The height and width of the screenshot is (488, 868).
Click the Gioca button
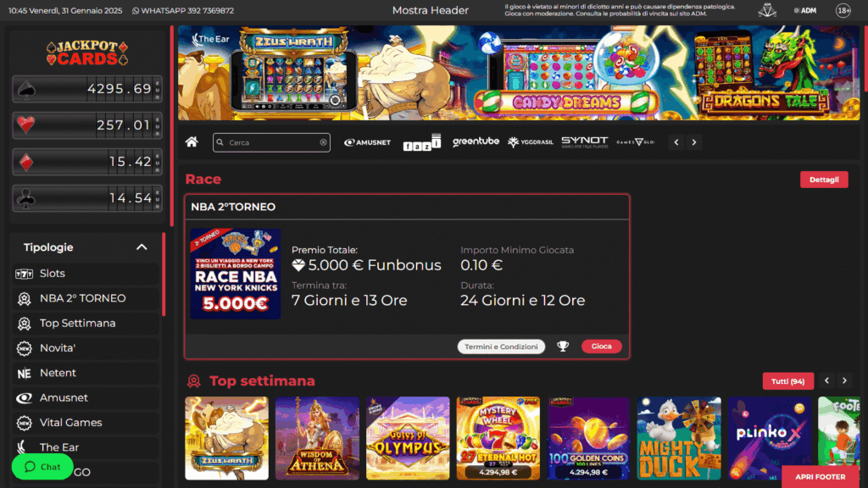point(601,347)
